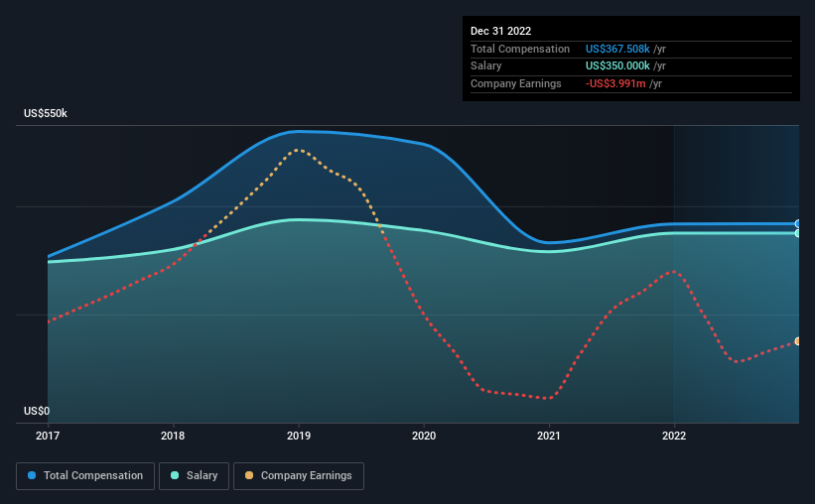Click the Total Compensation tooltip row label
Viewport: 815px width, 504px height.
tap(520, 49)
